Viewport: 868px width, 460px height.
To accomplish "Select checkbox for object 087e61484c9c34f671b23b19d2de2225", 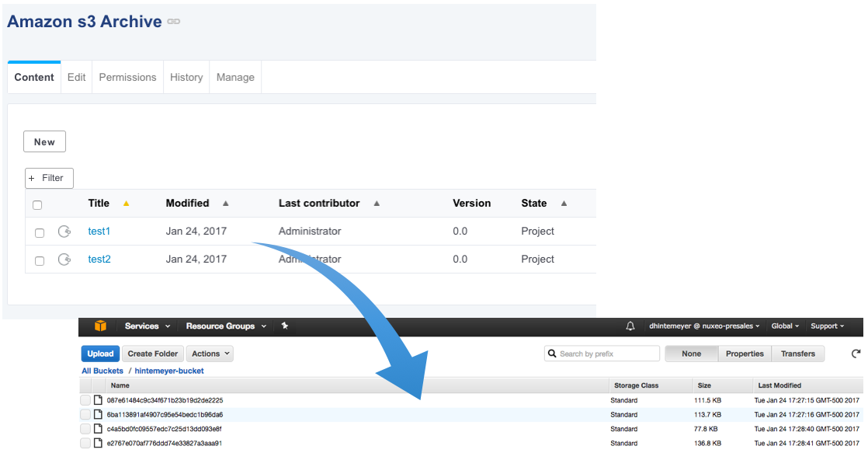I will tap(85, 400).
